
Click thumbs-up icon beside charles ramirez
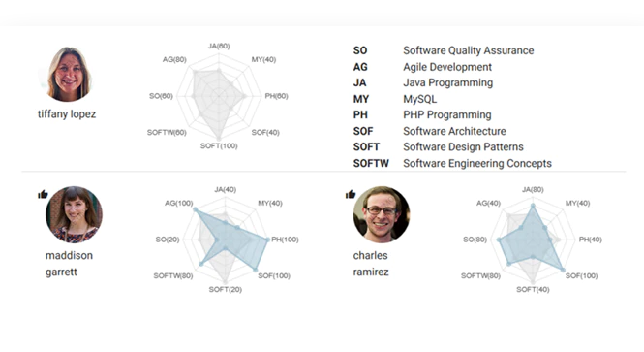pos(351,194)
